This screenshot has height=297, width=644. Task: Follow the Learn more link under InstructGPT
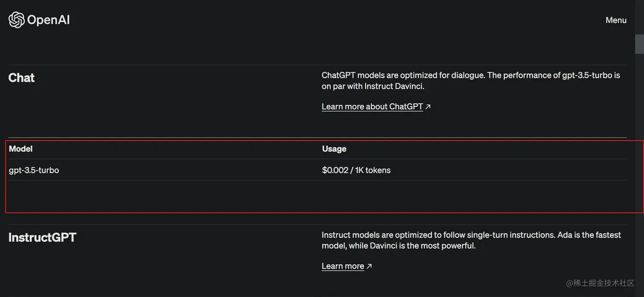[342, 266]
